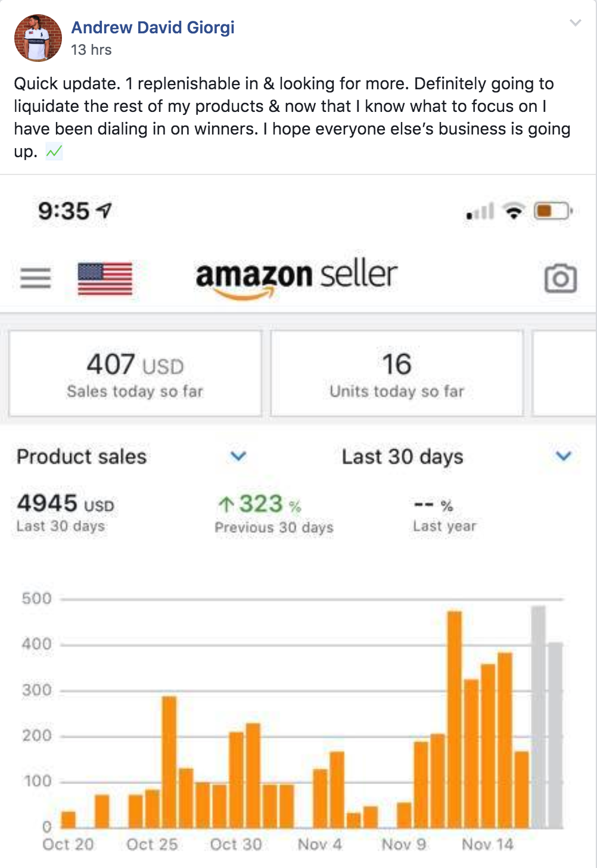This screenshot has height=868, width=597.
Task: Click the 13 hrs timestamp link
Action: (91, 50)
